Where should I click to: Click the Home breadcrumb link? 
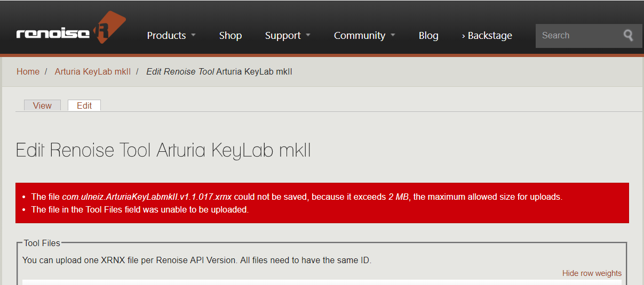coord(28,71)
